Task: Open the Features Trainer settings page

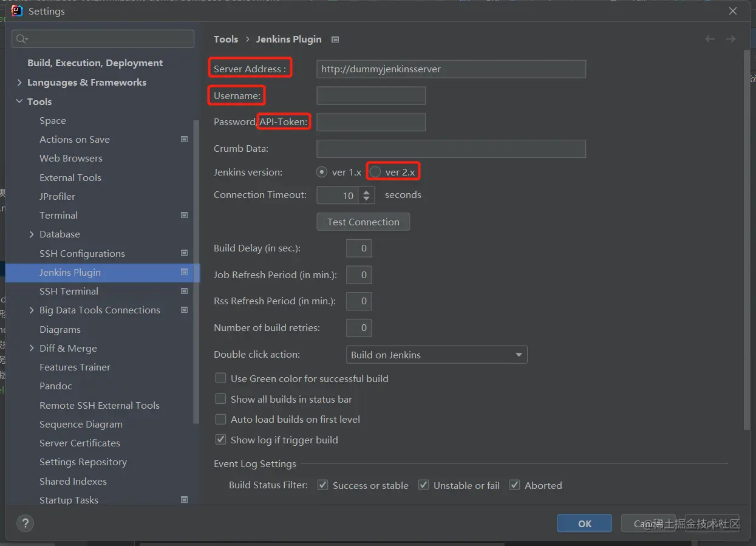Action: pyautogui.click(x=75, y=367)
